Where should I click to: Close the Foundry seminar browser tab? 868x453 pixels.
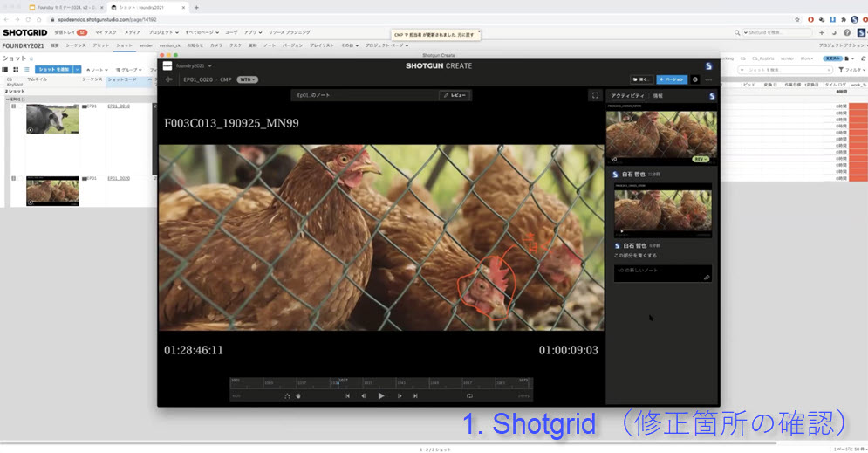pos(102,8)
